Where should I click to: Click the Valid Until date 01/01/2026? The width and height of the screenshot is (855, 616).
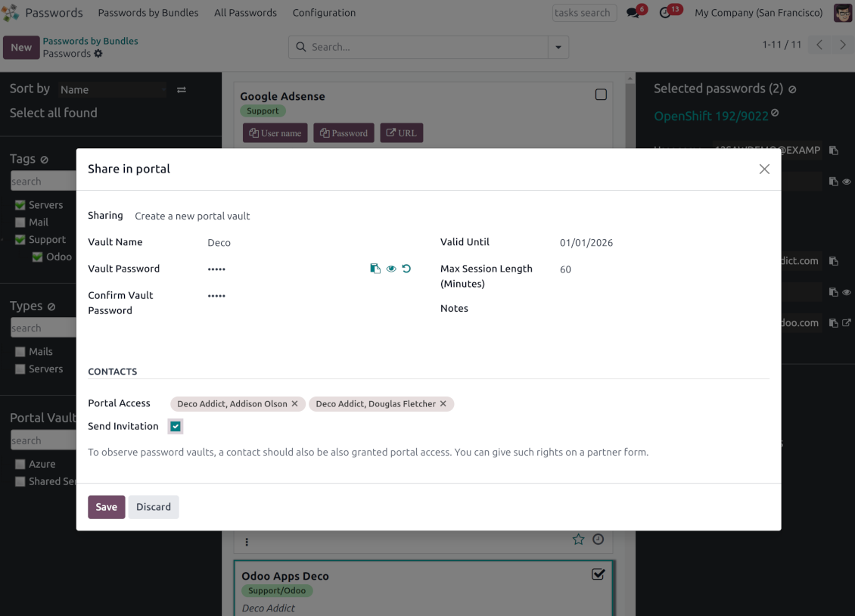586,243
